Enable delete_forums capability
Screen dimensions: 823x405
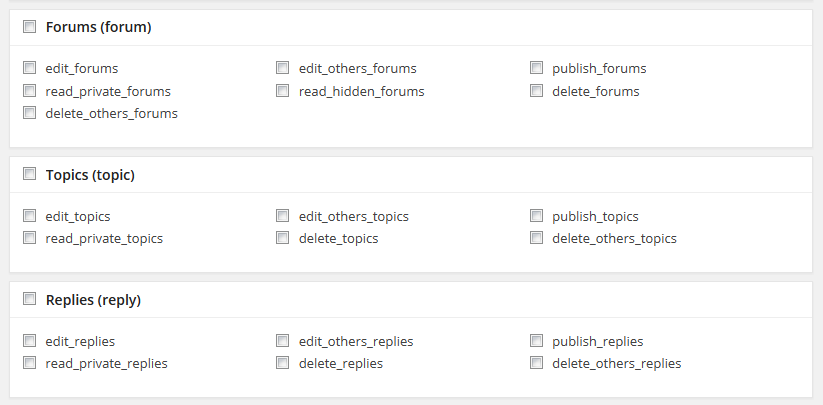tap(536, 91)
